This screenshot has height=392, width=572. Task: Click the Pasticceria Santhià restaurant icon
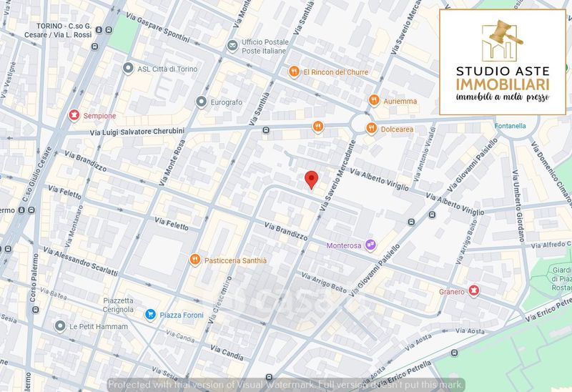pyautogui.click(x=194, y=260)
